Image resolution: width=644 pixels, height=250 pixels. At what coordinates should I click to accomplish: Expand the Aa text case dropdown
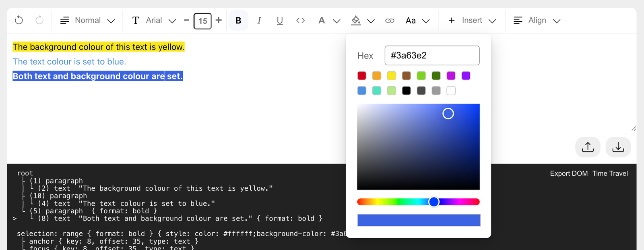[x=418, y=21]
